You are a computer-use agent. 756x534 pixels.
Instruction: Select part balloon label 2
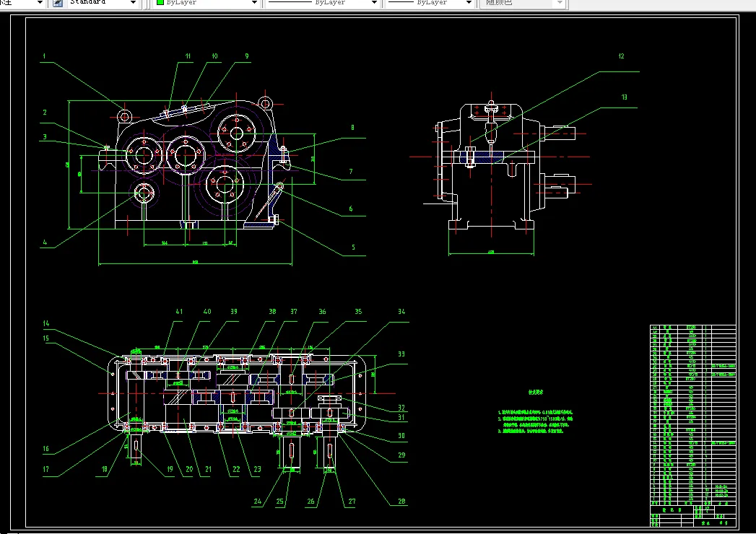(45, 113)
